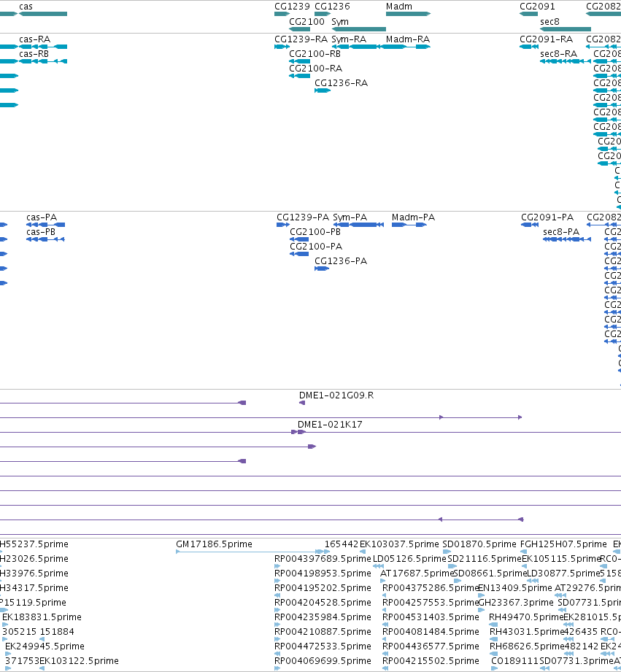Click the RH68626.5prime EST label

point(527,646)
